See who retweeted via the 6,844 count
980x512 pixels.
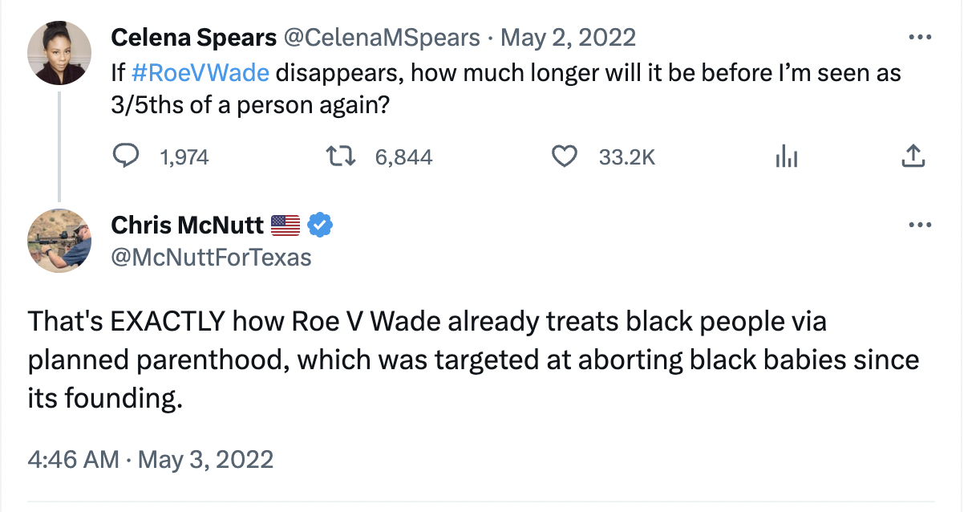tap(403, 156)
